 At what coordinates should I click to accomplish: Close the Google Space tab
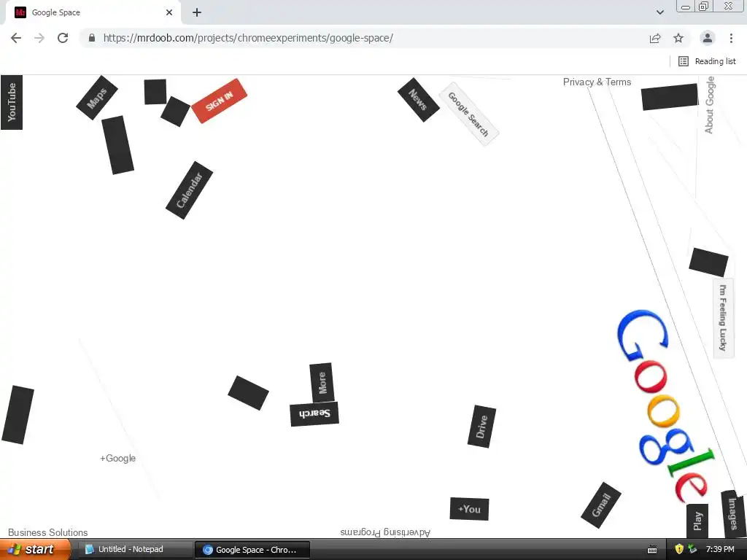point(169,12)
